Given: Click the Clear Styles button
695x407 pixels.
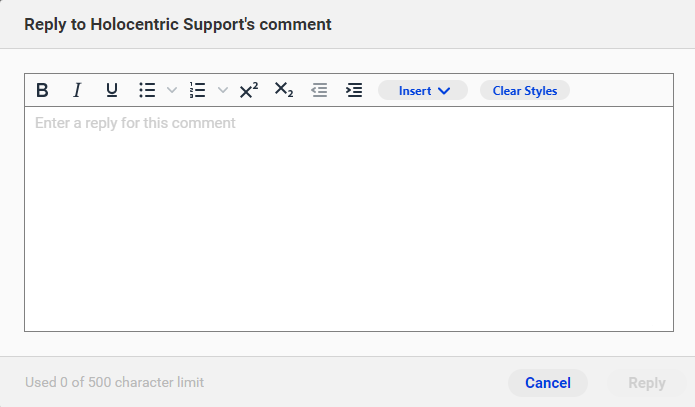Looking at the screenshot, I should [525, 90].
